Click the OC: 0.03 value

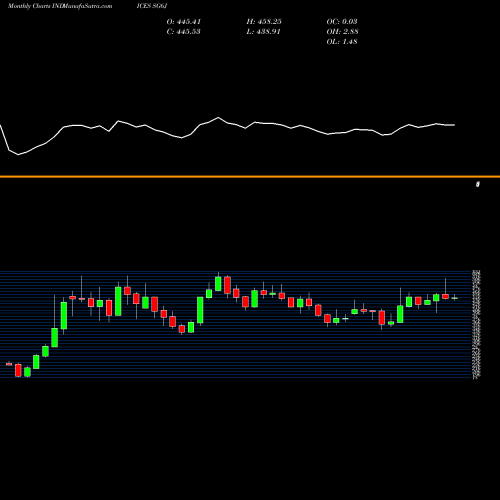[x=342, y=22]
